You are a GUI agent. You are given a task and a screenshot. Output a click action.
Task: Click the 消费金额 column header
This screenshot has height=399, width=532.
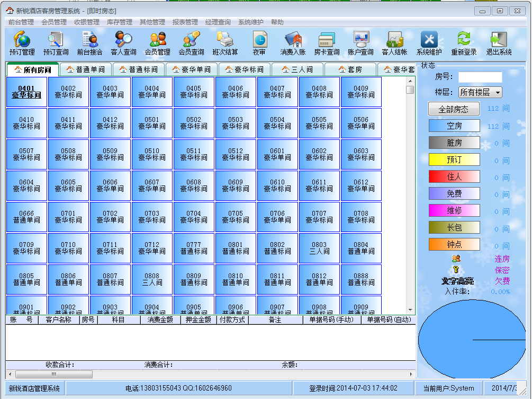pos(160,320)
